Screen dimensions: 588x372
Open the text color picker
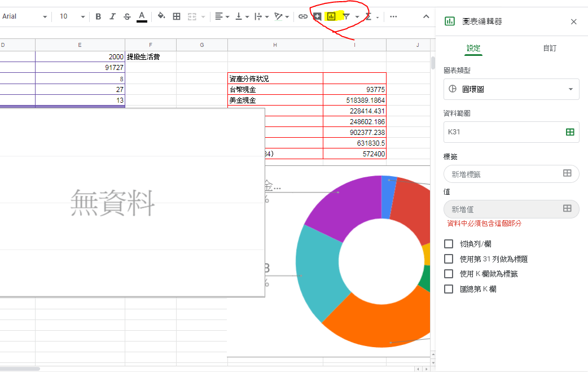coord(142,16)
